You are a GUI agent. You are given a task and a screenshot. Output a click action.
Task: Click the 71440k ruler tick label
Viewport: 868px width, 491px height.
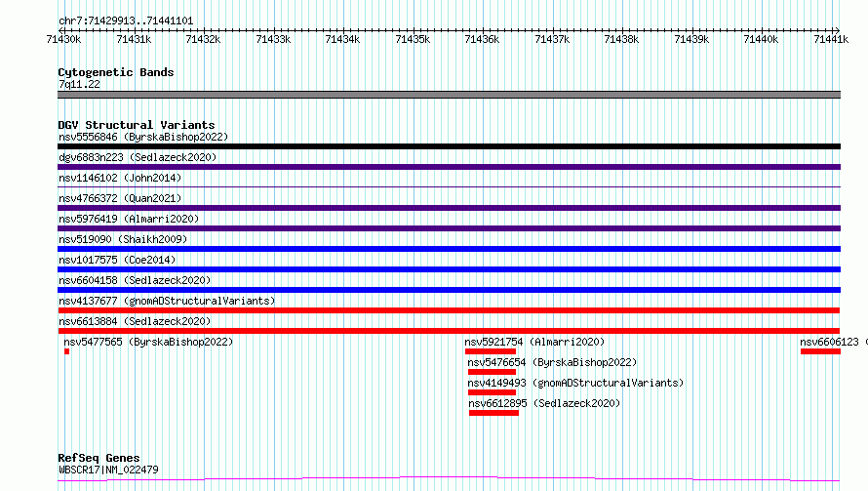click(x=761, y=39)
